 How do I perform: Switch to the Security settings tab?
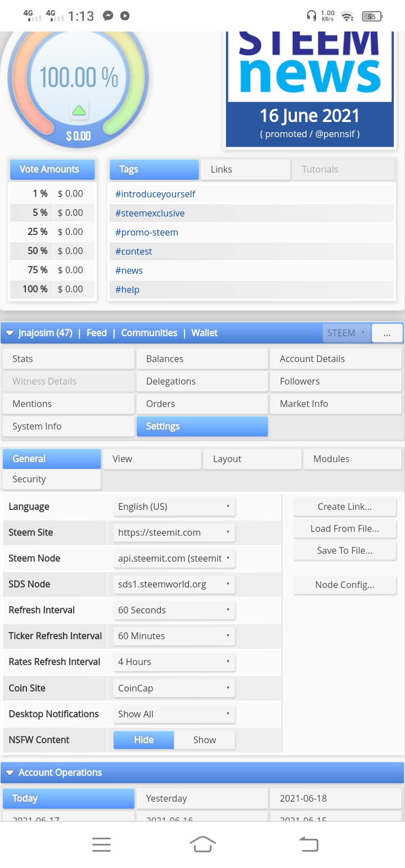tap(52, 479)
